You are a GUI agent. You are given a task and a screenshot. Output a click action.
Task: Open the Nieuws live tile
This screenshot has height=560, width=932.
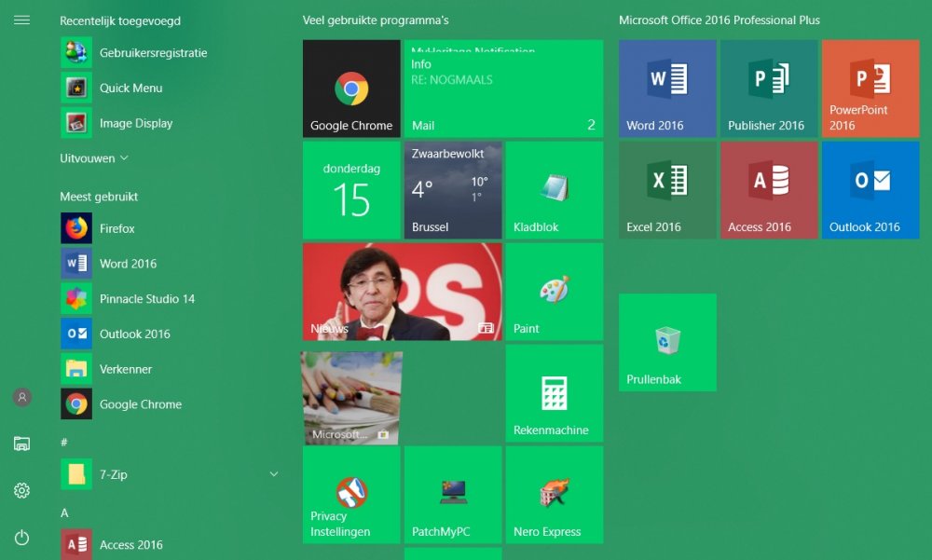pos(403,292)
